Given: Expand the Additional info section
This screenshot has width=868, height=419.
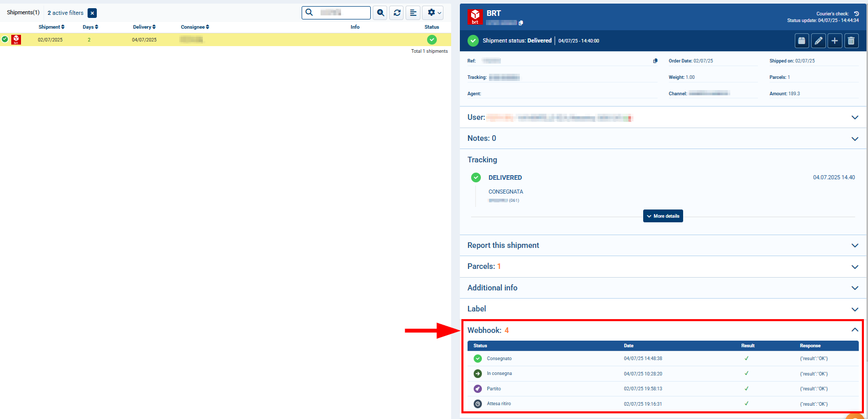Looking at the screenshot, I should [x=855, y=288].
